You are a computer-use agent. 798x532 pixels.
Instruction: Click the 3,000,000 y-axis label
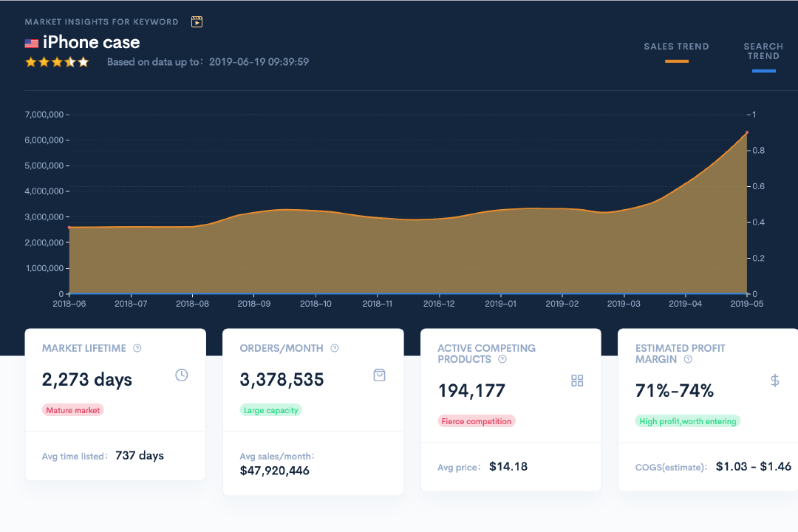point(44,217)
